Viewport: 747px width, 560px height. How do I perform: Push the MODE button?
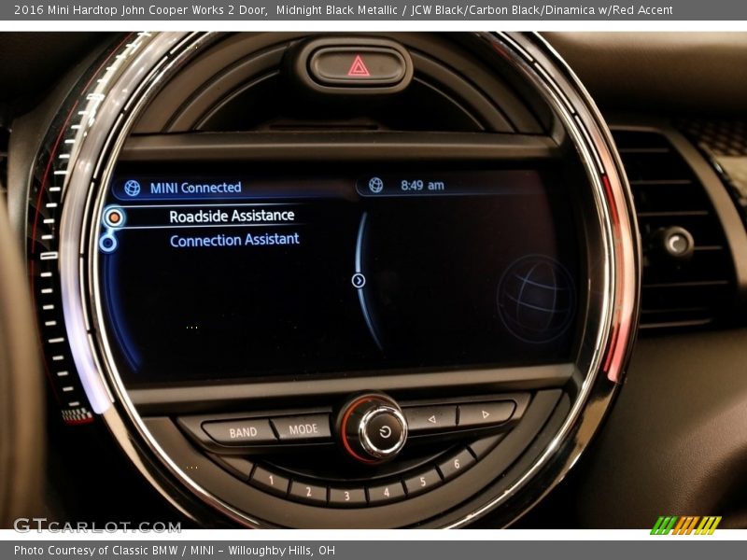pyautogui.click(x=303, y=429)
